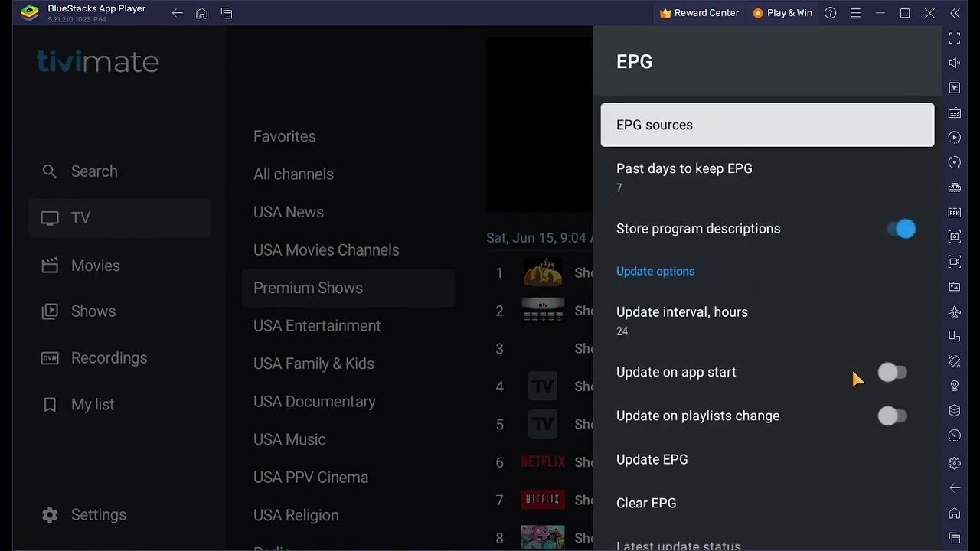Image resolution: width=980 pixels, height=551 pixels.
Task: Open BlueStacks settings gear in sidebar
Action: [x=954, y=463]
